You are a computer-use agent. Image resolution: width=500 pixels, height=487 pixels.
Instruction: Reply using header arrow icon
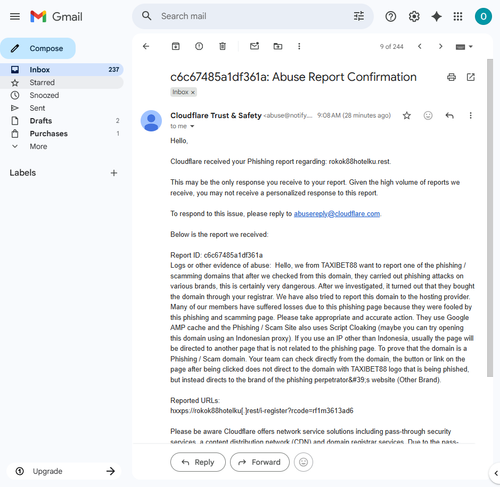coord(450,116)
